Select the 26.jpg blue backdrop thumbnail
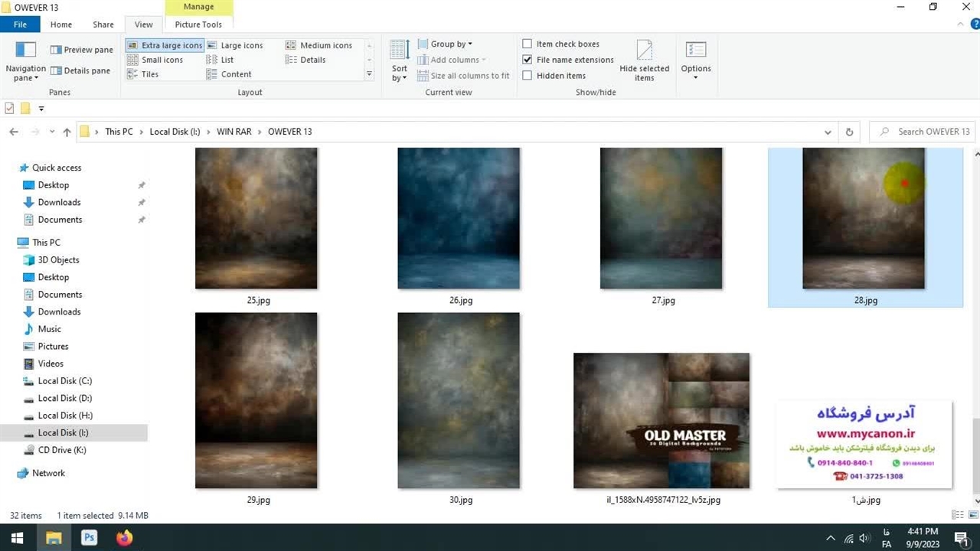Viewport: 980px width, 551px height. (x=459, y=218)
